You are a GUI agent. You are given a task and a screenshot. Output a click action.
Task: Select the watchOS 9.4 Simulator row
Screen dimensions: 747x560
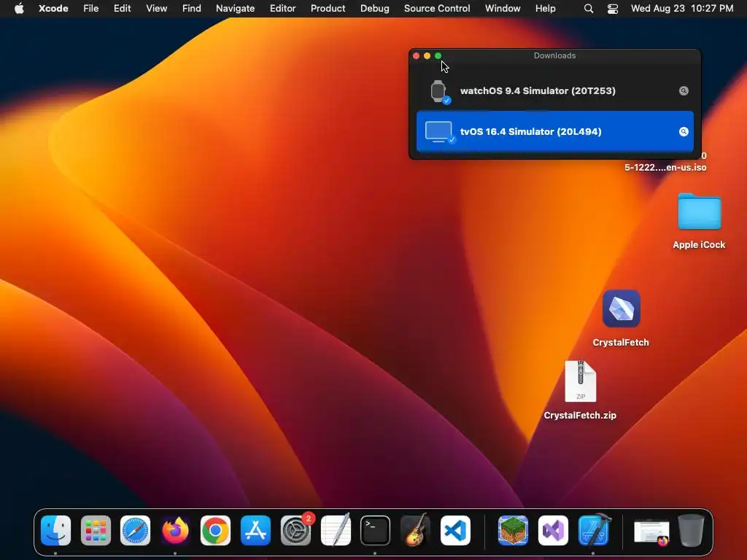click(555, 91)
